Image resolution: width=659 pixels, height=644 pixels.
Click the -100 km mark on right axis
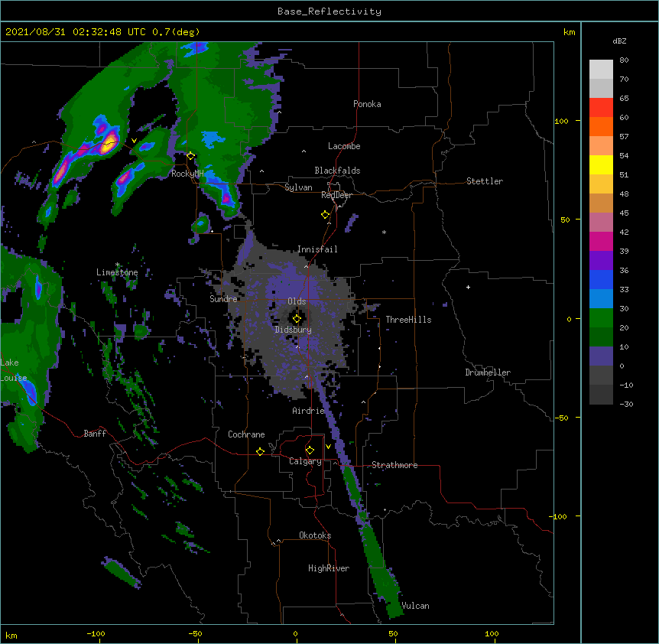(x=559, y=516)
